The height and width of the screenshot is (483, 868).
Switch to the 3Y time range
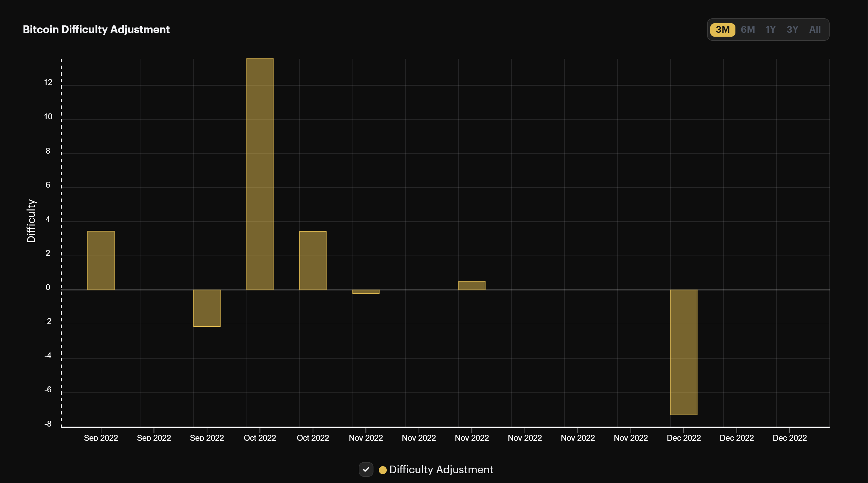[x=792, y=30]
